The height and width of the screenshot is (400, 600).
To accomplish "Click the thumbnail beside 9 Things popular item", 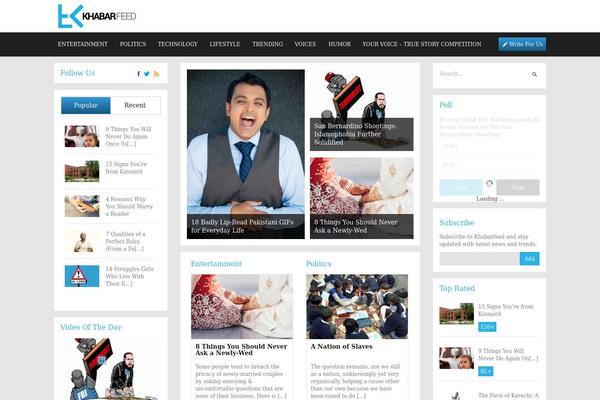I will [82, 136].
